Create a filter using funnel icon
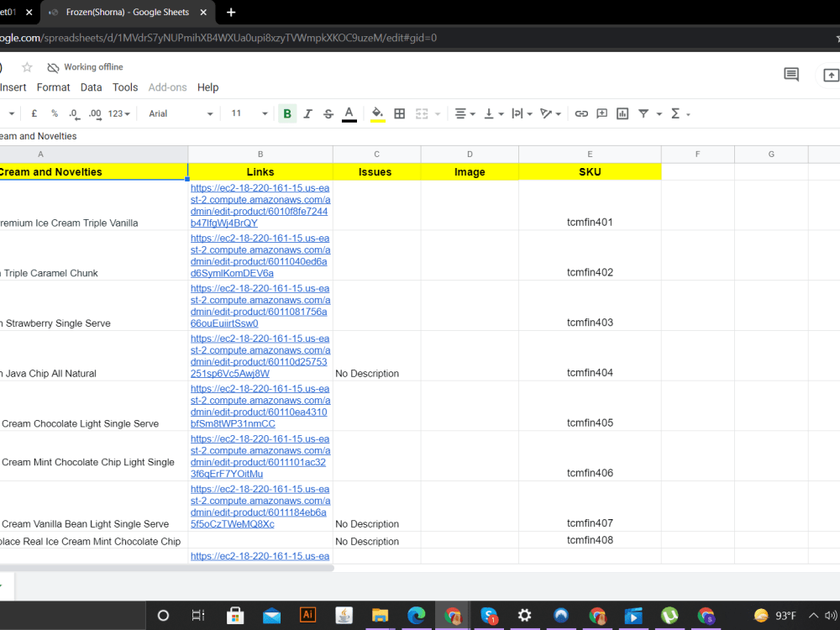This screenshot has width=840, height=630. tap(643, 113)
